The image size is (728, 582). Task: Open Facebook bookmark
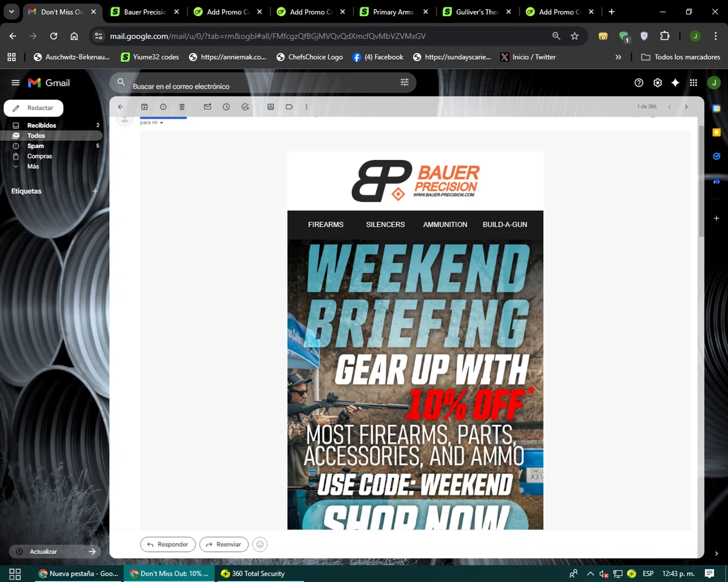pyautogui.click(x=378, y=57)
